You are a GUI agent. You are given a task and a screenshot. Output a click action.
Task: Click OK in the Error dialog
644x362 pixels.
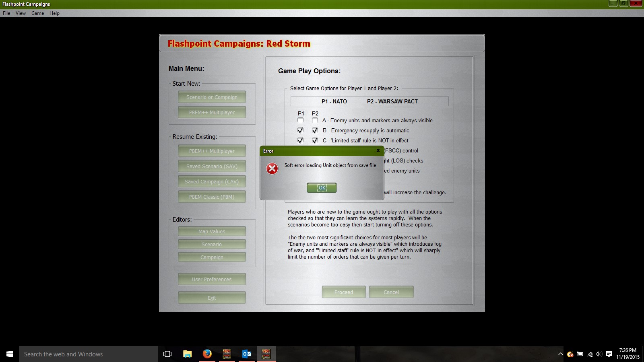pyautogui.click(x=322, y=188)
